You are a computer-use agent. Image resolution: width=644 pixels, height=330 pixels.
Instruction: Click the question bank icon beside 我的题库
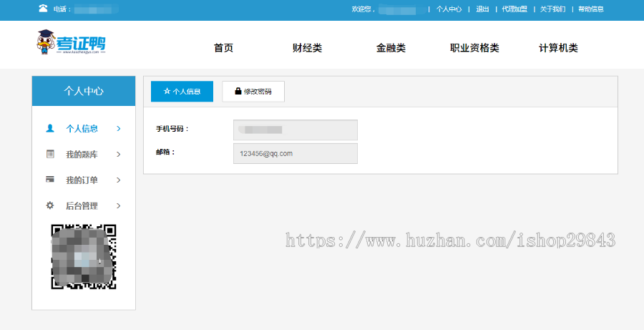point(50,154)
